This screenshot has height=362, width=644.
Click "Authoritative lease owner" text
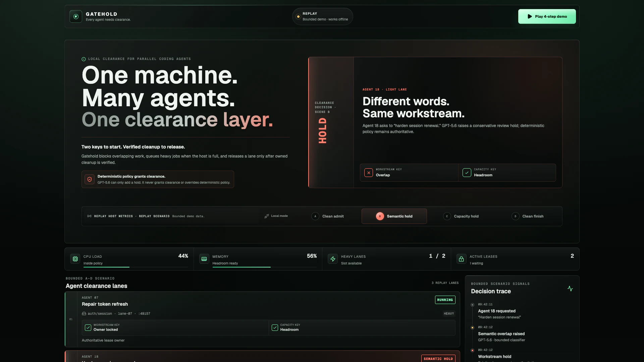coord(103,341)
